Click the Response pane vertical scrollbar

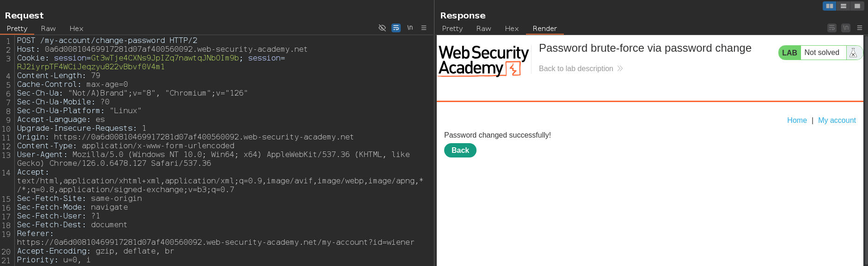click(x=865, y=139)
